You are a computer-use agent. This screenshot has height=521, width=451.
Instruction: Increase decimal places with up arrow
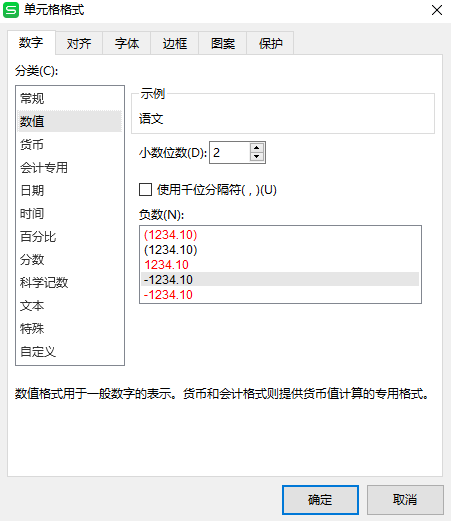tap(256, 148)
